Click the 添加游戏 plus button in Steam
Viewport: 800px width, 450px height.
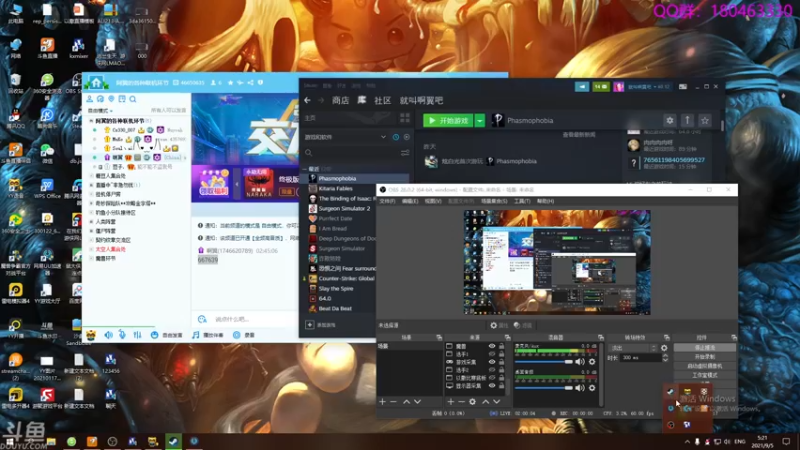click(310, 324)
